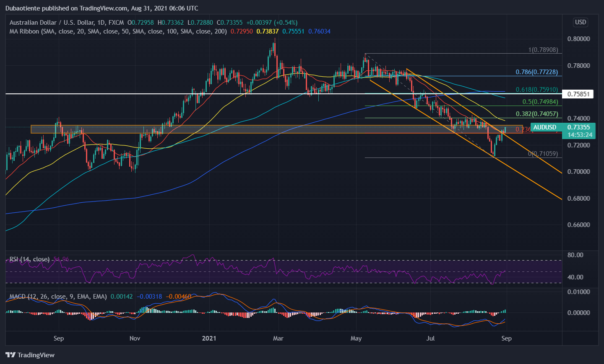Click the MACD line value -0.00318
The image size is (604, 364).
coord(149,297)
